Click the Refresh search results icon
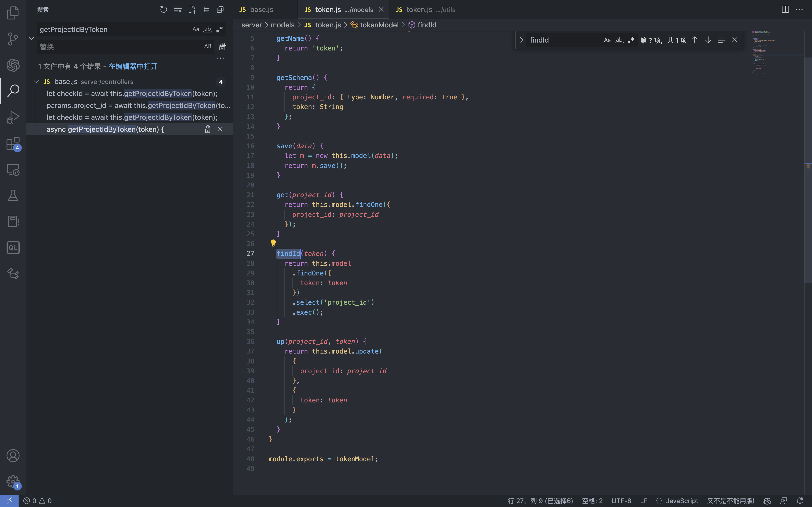This screenshot has height=507, width=812. pyautogui.click(x=163, y=10)
